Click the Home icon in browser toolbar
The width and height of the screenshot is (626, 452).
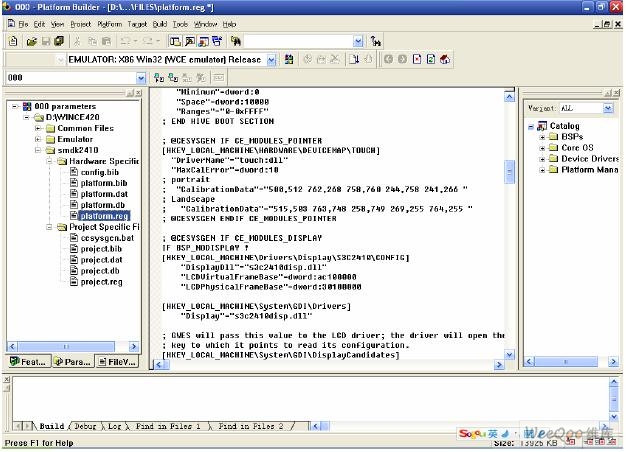click(x=445, y=59)
